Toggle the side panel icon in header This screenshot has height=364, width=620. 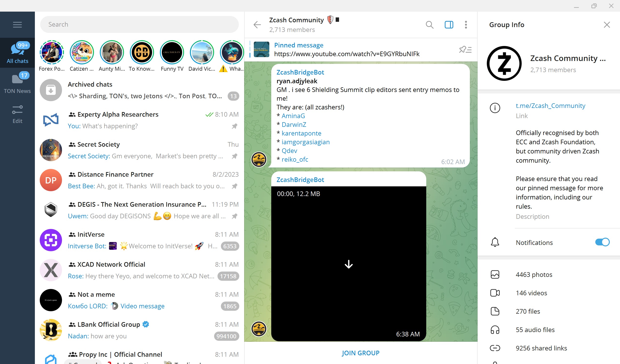[449, 25]
